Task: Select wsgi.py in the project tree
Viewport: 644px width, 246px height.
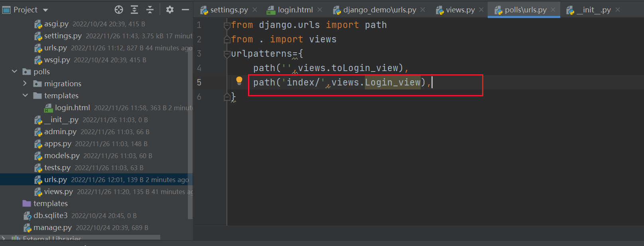Action: [x=97, y=60]
